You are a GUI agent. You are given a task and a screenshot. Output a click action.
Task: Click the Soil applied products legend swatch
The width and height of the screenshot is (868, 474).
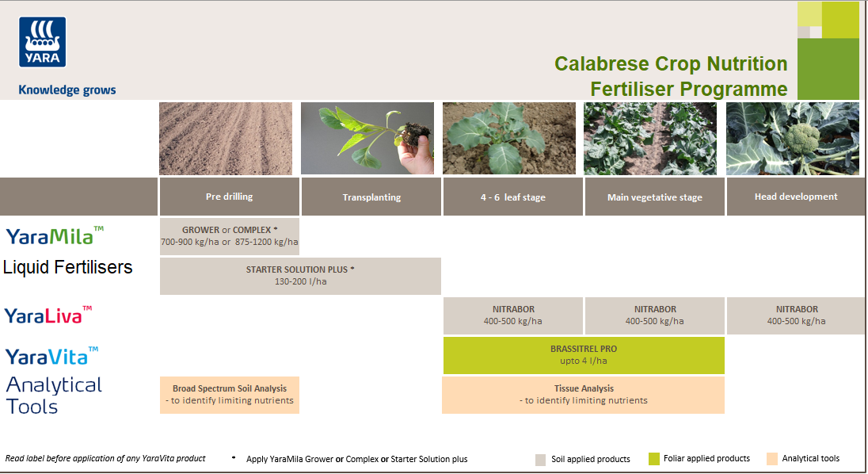tap(541, 459)
